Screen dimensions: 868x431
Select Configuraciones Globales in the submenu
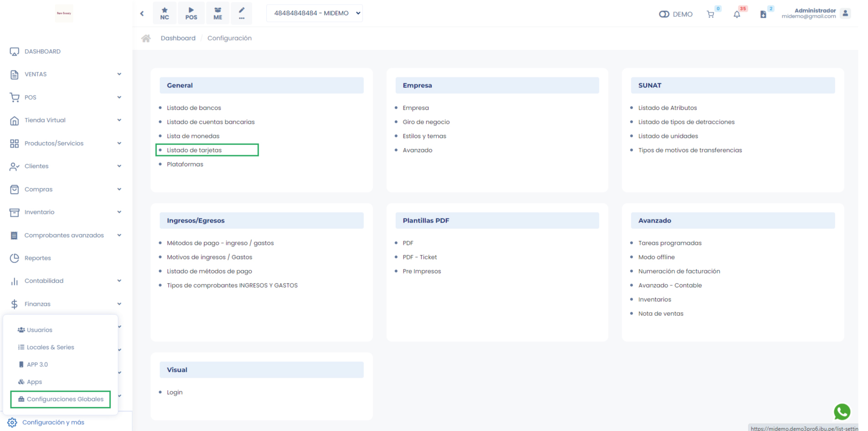point(65,399)
